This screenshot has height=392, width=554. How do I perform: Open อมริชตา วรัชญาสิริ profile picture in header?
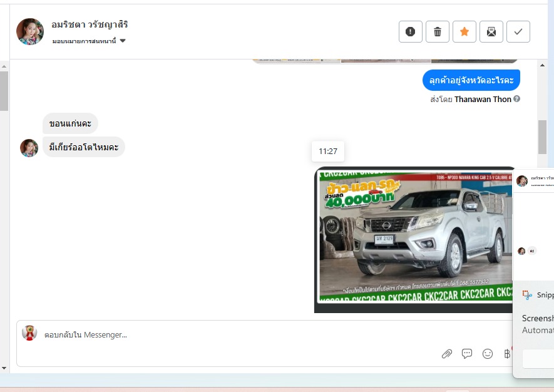pyautogui.click(x=30, y=32)
